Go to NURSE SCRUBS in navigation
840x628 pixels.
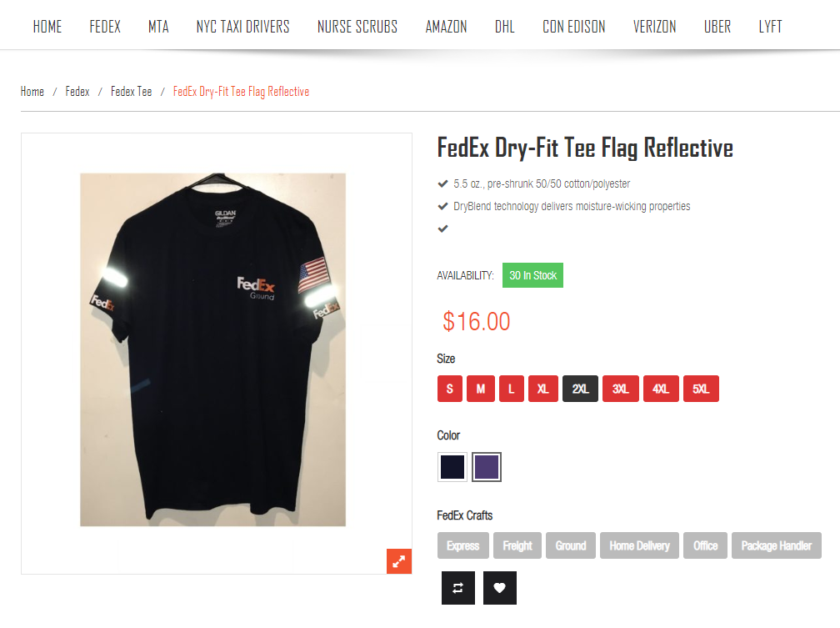click(357, 27)
